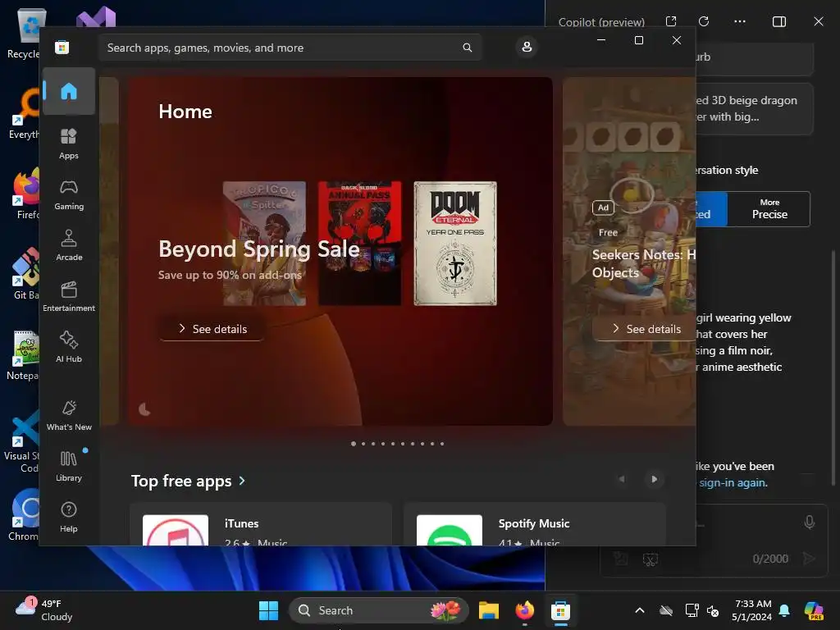Open the user account profile icon

tap(527, 47)
